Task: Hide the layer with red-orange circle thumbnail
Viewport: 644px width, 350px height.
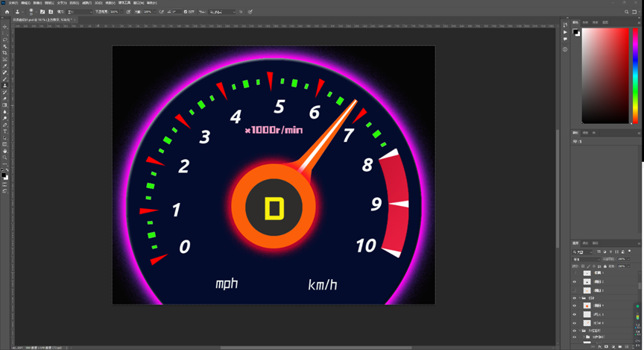Action: [x=574, y=305]
